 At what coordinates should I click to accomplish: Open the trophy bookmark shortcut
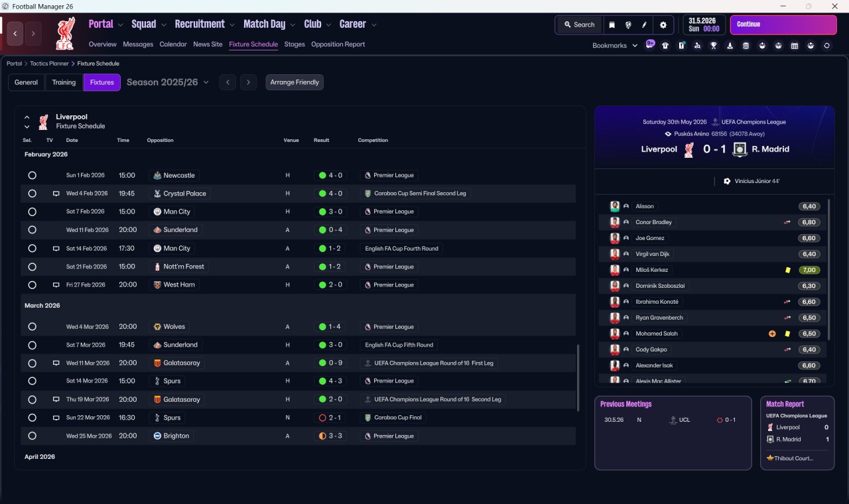click(x=714, y=46)
